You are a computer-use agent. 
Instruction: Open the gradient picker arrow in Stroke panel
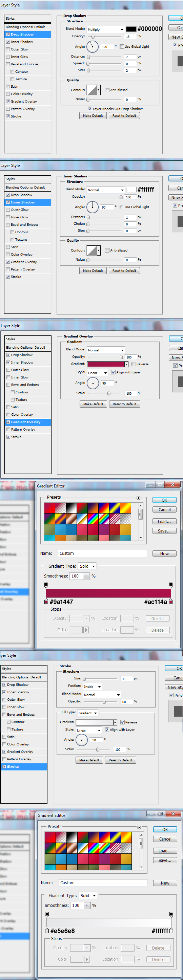click(x=115, y=722)
